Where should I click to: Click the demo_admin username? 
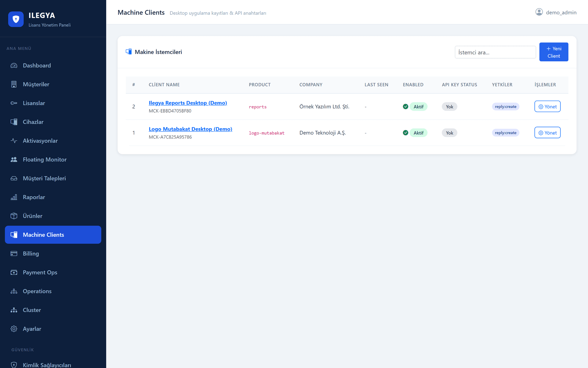coord(561,12)
